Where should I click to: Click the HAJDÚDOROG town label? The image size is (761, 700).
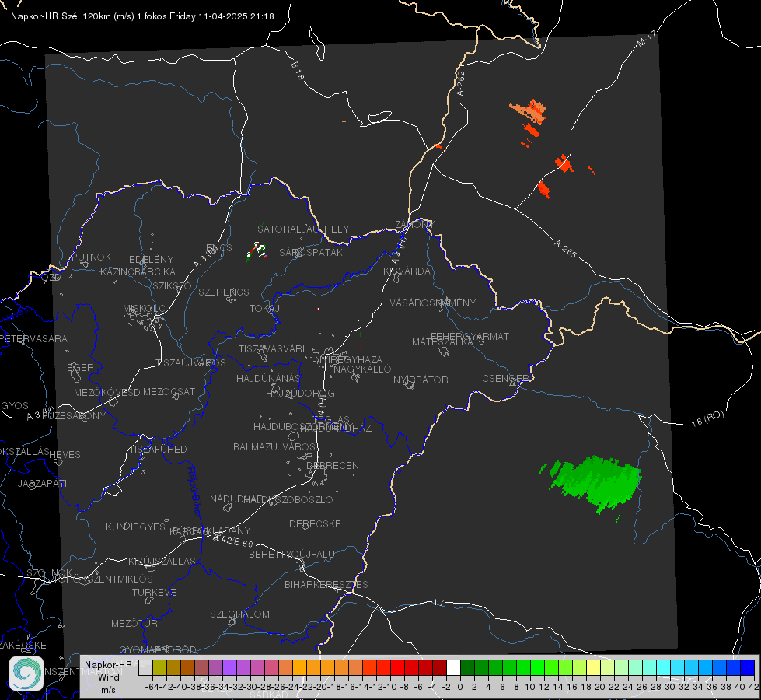(x=300, y=393)
